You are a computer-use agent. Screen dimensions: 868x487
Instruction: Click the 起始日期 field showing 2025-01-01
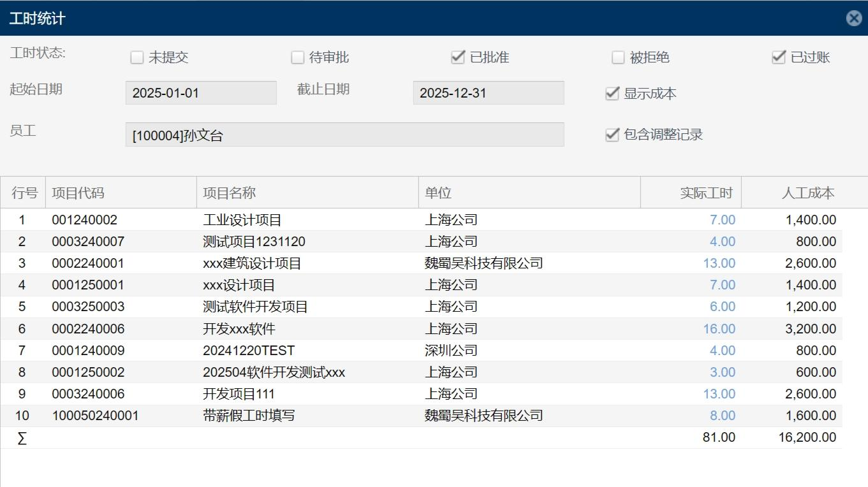click(x=201, y=93)
